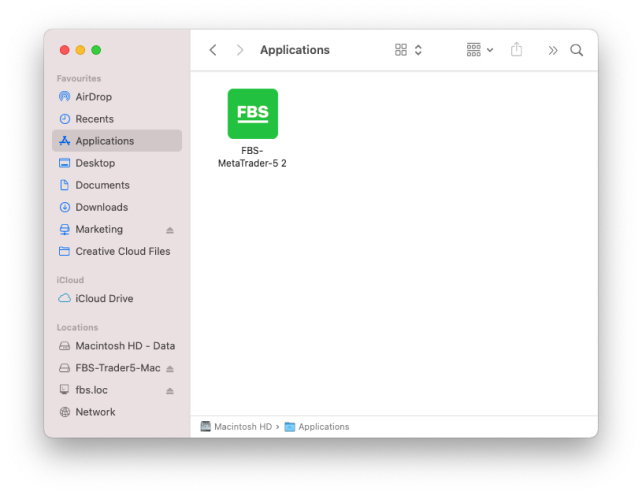
Task: Click the Creative Cloud Files folder icon
Action: tap(64, 251)
